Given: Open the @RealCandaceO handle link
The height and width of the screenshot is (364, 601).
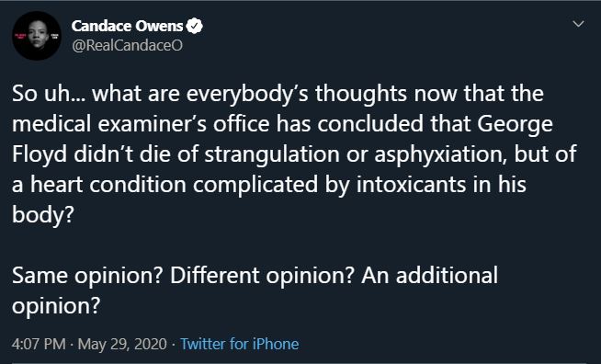Looking at the screenshot, I should point(127,46).
